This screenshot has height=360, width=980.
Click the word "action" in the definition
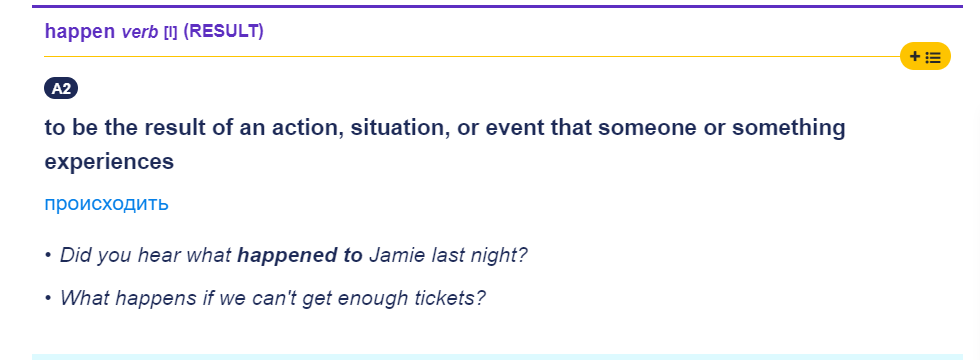[x=309, y=128]
